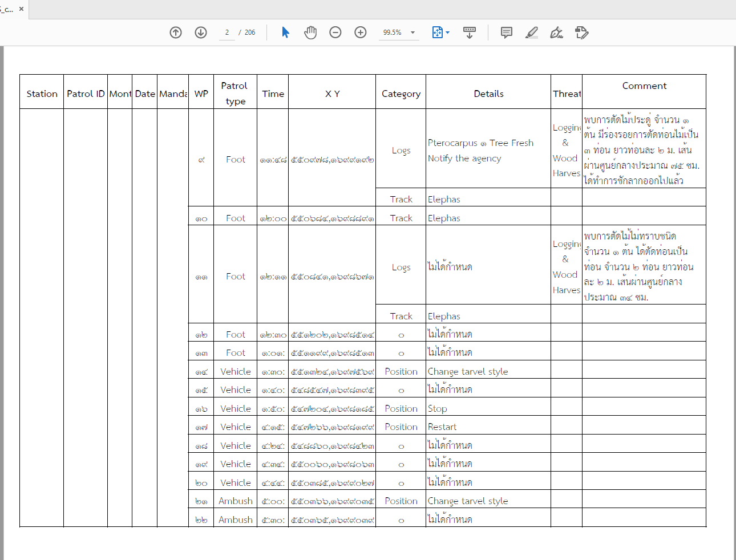The image size is (736, 560).
Task: Select the Hand pan tool
Action: pyautogui.click(x=310, y=33)
